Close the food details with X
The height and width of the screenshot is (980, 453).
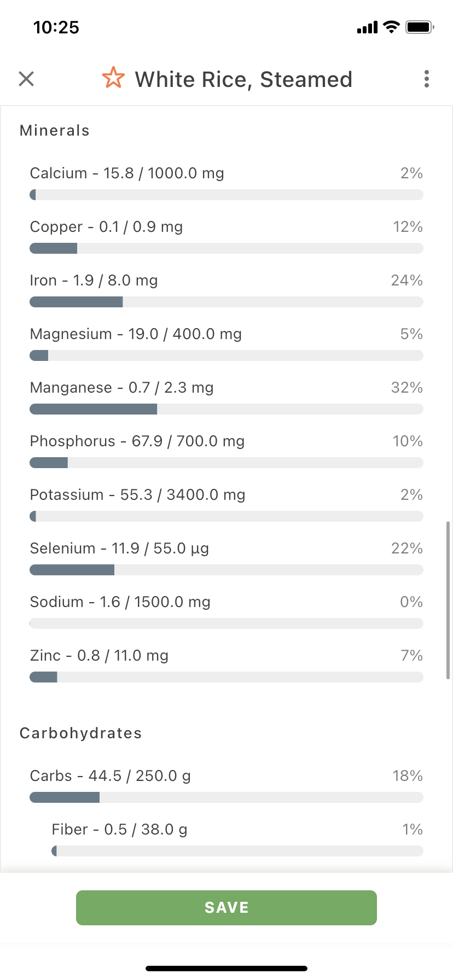pos(26,79)
